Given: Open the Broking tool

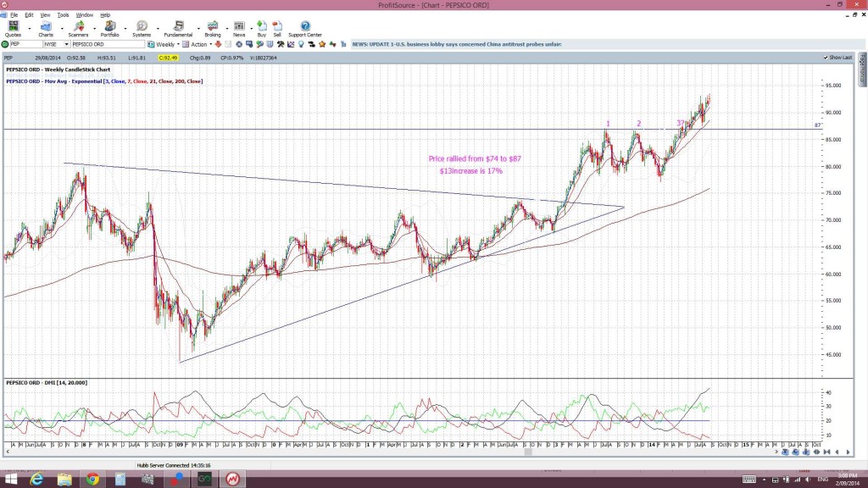Looking at the screenshot, I should (213, 29).
